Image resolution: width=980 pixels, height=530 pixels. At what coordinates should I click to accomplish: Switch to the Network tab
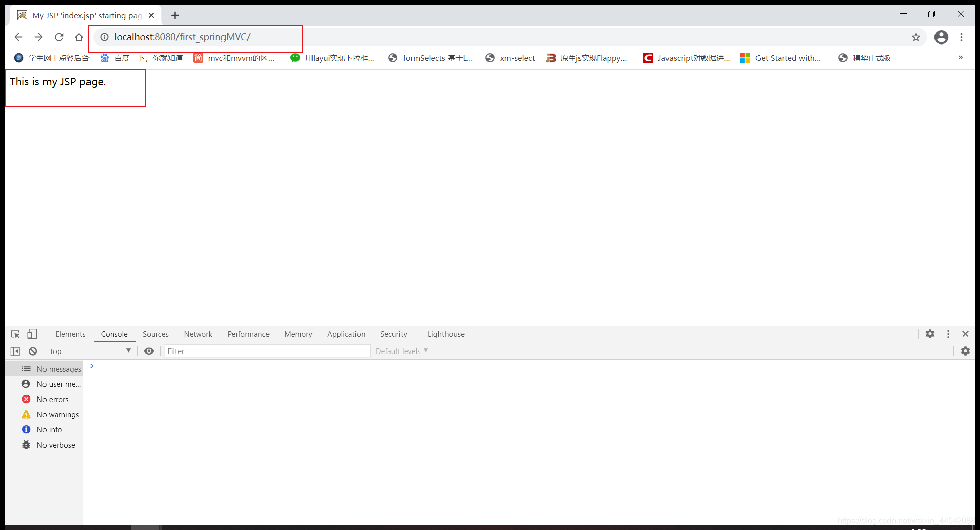[x=198, y=334]
